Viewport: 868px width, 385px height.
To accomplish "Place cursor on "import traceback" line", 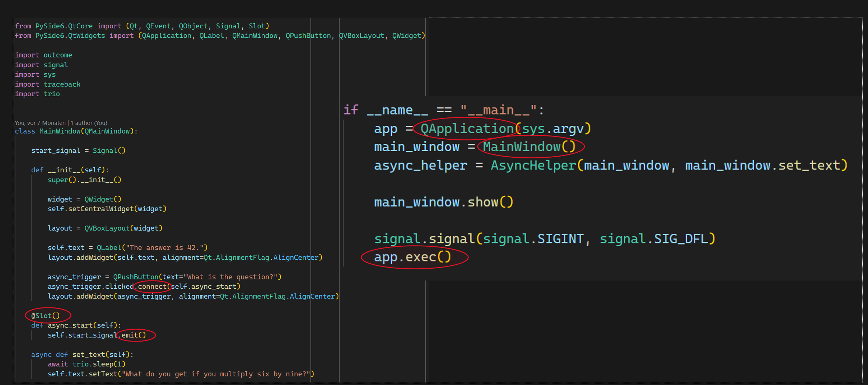I will pyautogui.click(x=48, y=84).
